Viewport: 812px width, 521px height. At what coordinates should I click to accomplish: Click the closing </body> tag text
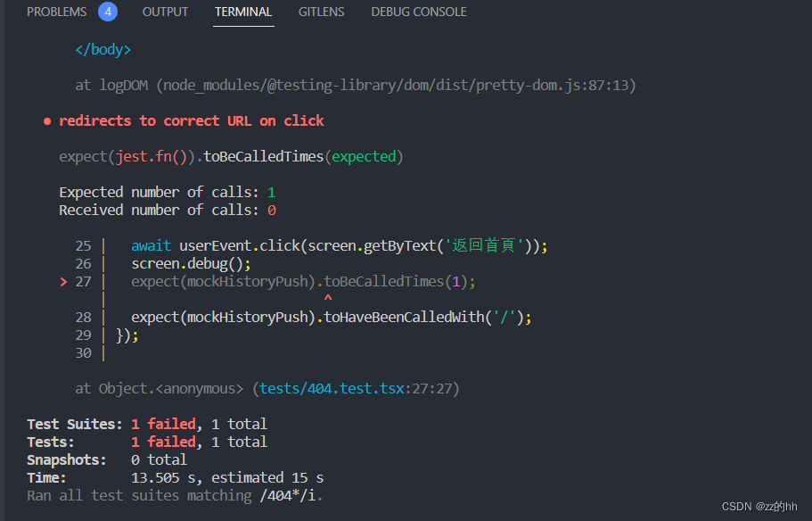pos(103,50)
